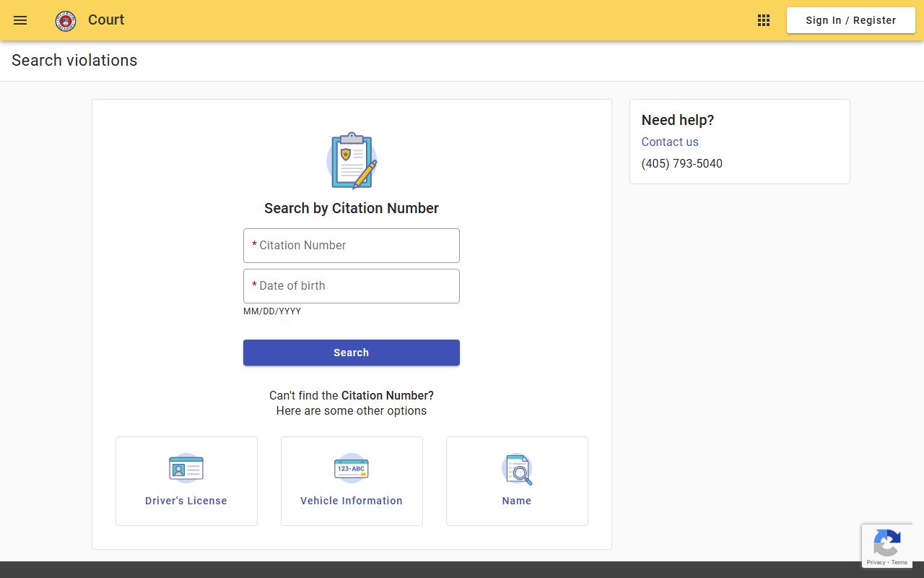
Task: Open the apps grid launcher
Action: [764, 20]
